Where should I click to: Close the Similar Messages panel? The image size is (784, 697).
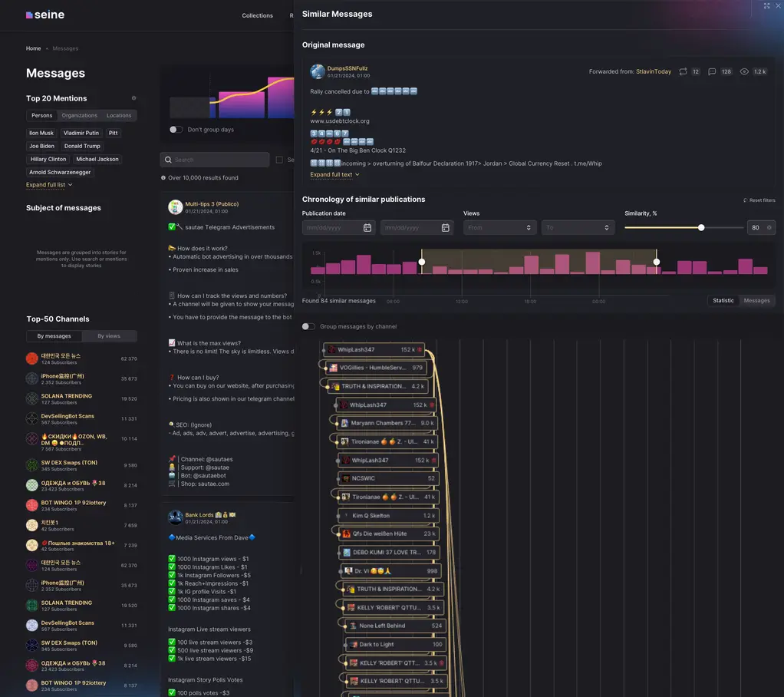778,6
